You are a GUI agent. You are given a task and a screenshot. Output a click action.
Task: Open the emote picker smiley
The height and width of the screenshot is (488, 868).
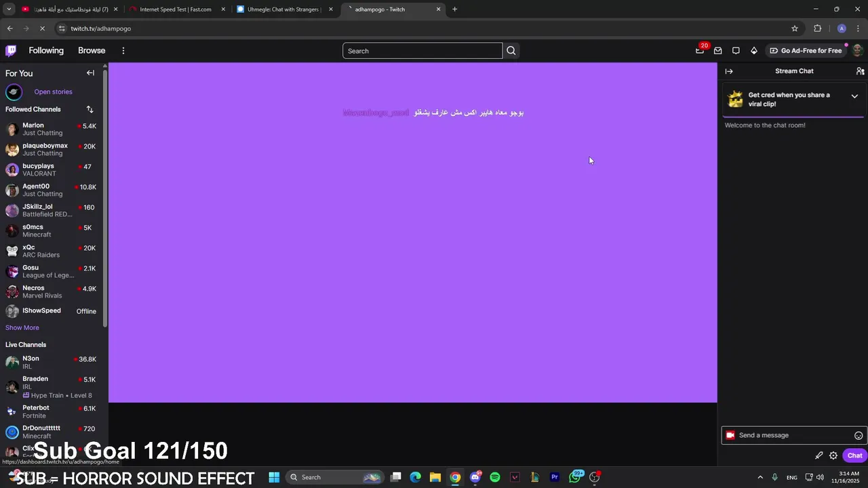(859, 435)
